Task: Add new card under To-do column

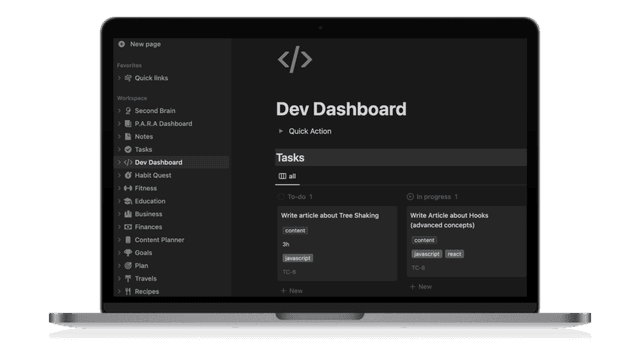Action: click(292, 291)
